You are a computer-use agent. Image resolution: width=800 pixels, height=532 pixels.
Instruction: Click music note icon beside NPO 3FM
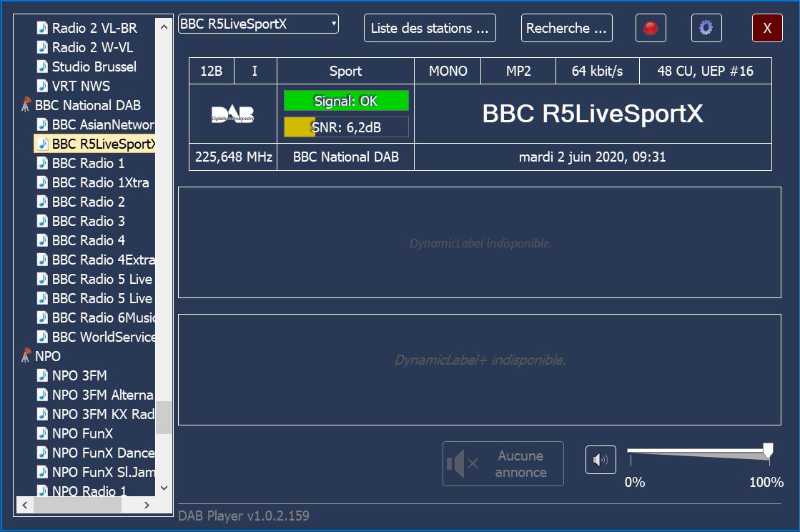(43, 375)
